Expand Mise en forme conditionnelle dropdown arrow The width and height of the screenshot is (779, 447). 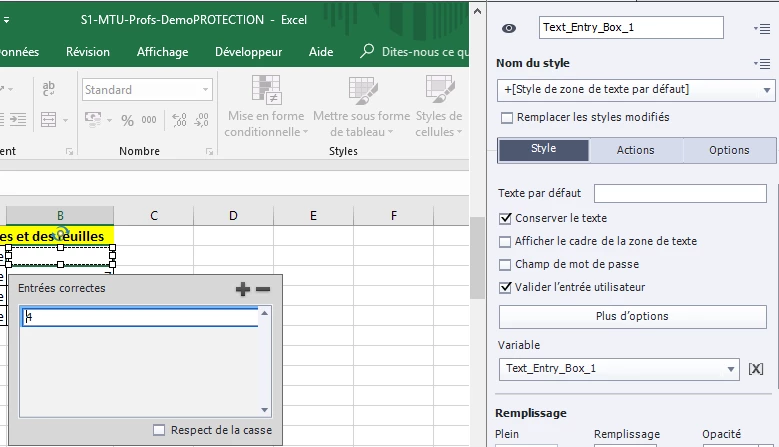305,132
